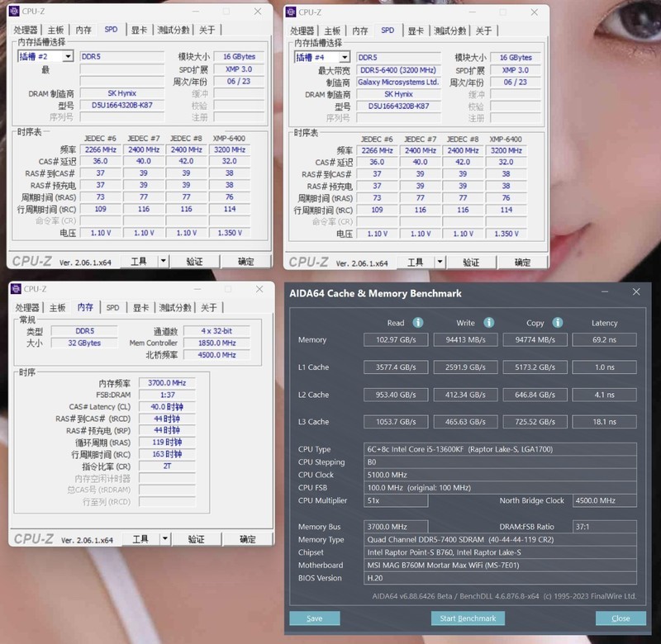This screenshot has width=661, height=644.
Task: Select the 测试分数 tab in CPU-Z
Action: (x=171, y=30)
